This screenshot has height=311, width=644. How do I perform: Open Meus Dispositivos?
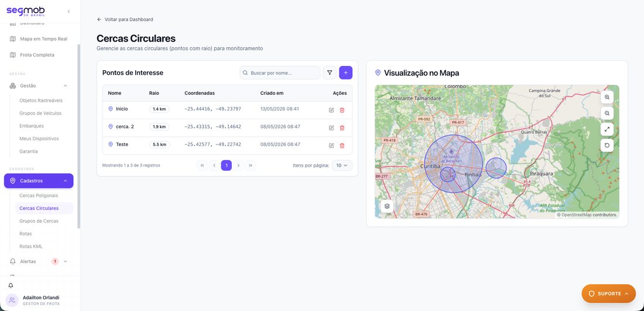[x=39, y=139]
